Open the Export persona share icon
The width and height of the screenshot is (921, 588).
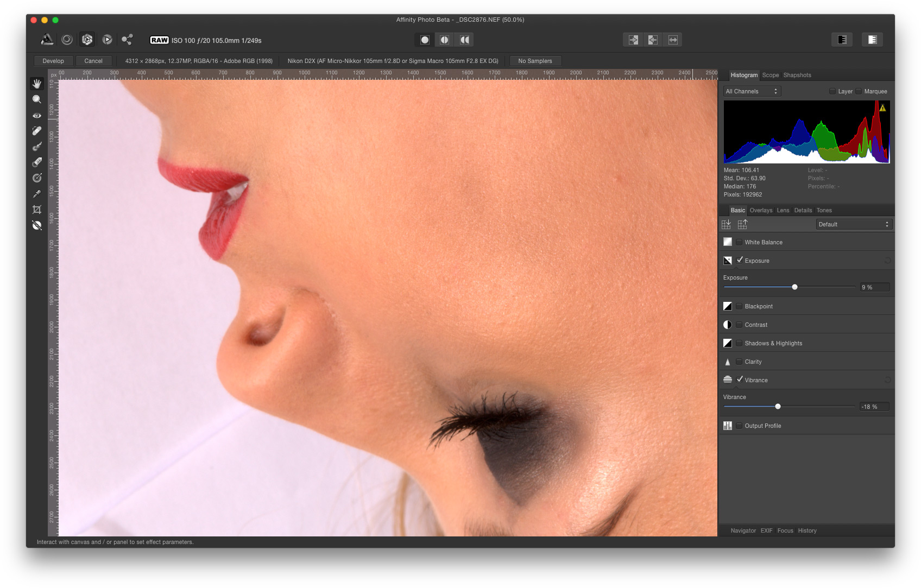(x=127, y=40)
